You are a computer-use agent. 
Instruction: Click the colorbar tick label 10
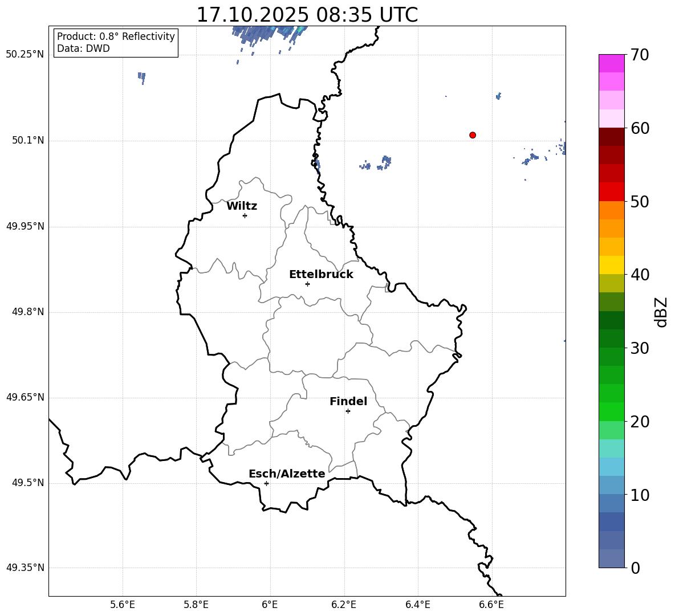[640, 495]
